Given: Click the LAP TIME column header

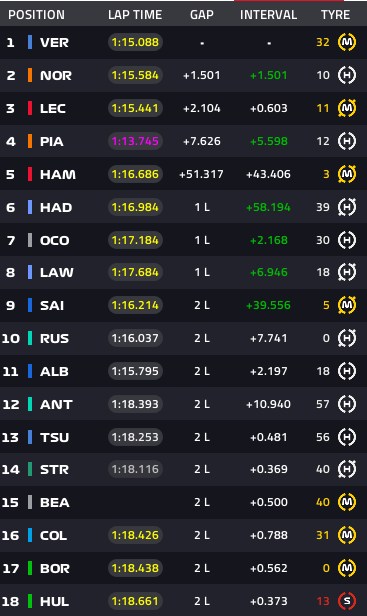Looking at the screenshot, I should tap(135, 15).
